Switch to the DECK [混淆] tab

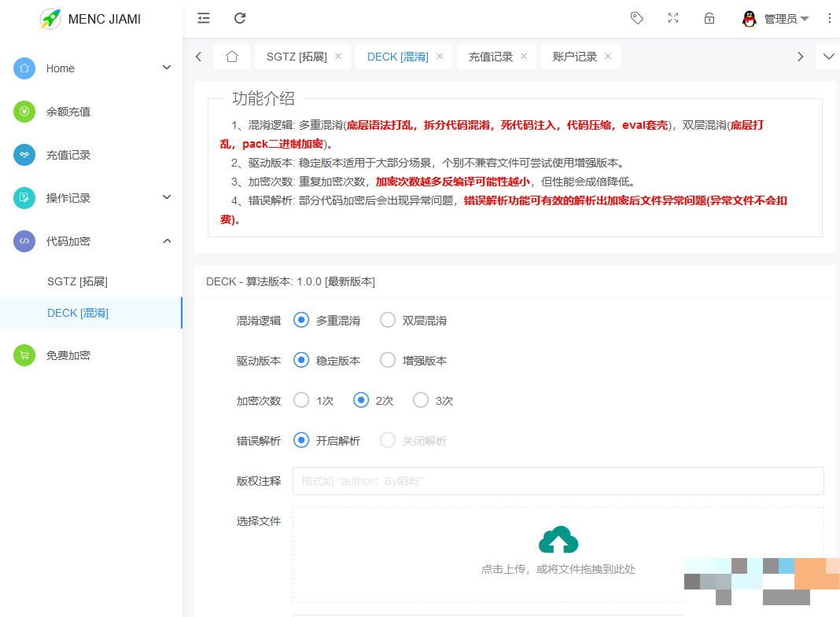(397, 57)
